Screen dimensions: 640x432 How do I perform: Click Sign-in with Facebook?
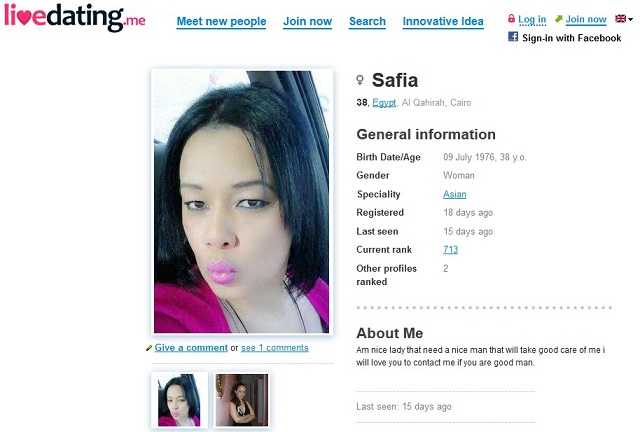coord(571,38)
